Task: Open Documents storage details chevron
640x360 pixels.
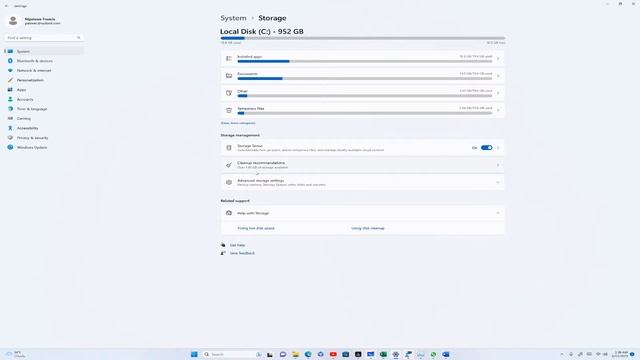Action: [498, 76]
